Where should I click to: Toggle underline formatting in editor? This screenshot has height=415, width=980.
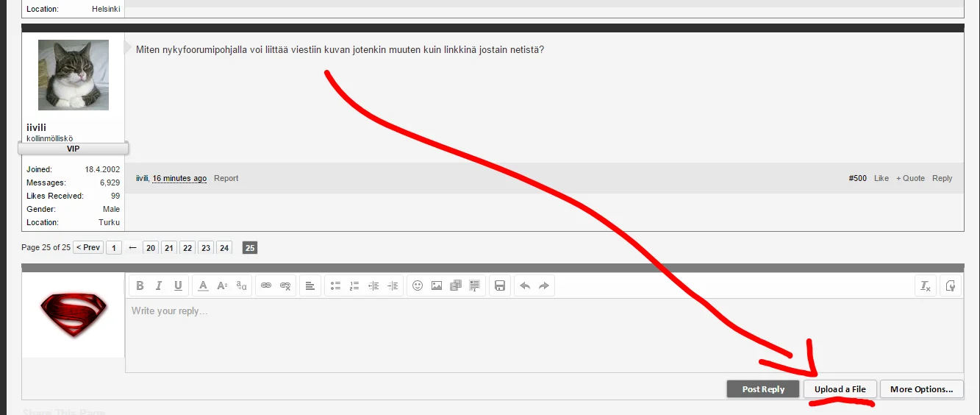(178, 285)
